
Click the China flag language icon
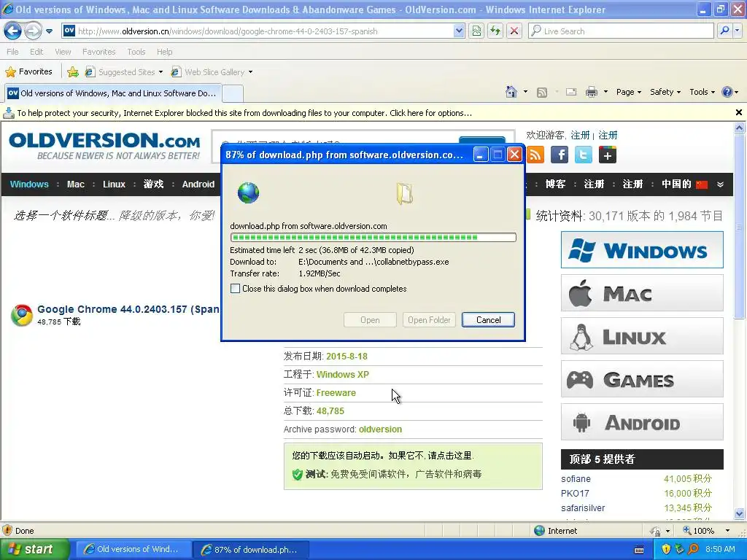[702, 184]
